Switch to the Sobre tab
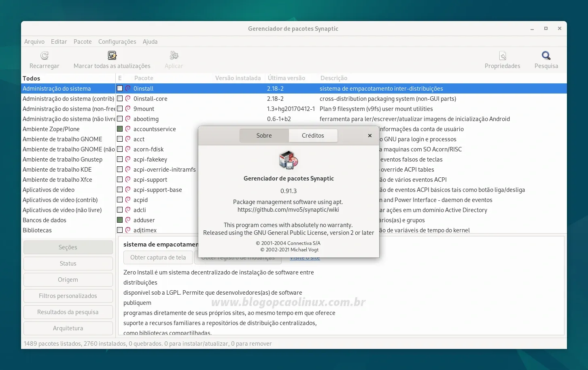This screenshot has width=588, height=370. coord(264,136)
